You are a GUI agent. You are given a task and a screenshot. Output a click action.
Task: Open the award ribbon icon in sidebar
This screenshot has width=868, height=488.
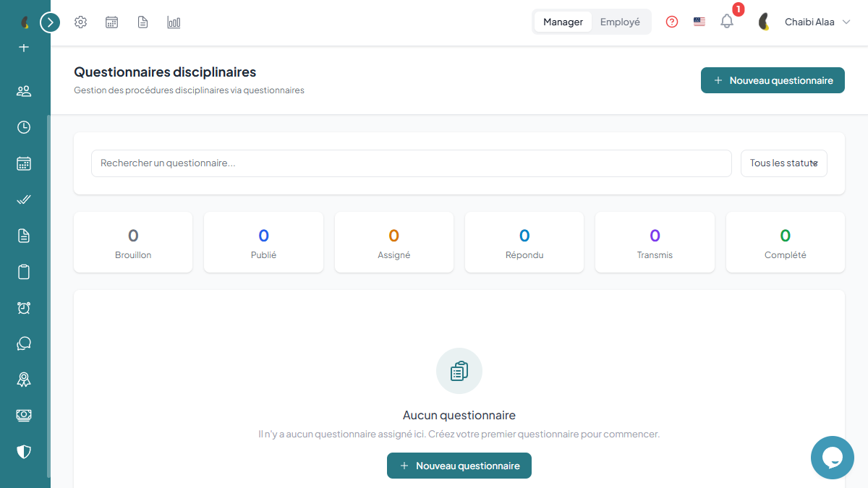click(x=24, y=380)
